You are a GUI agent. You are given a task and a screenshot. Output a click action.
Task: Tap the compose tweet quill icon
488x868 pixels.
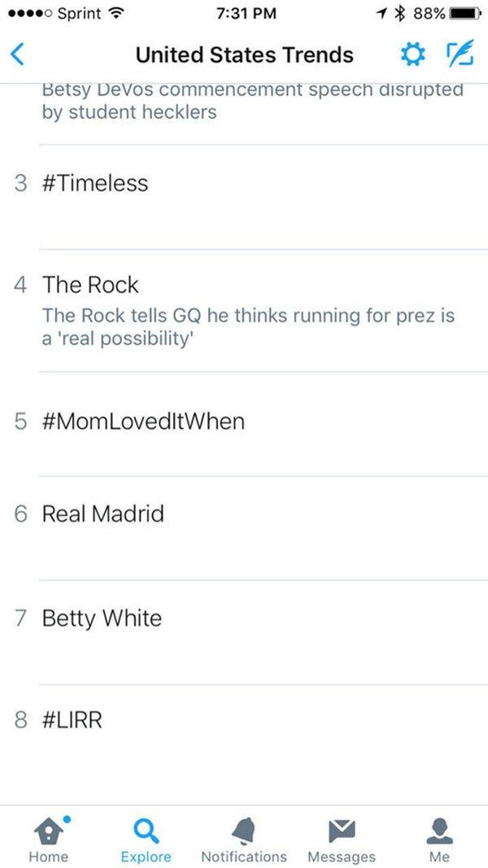pos(460,54)
